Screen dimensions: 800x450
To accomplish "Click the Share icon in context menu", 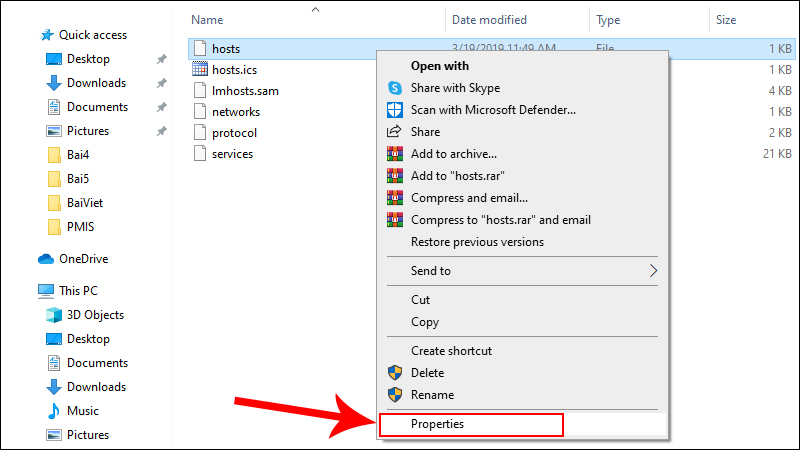I will pyautogui.click(x=394, y=132).
